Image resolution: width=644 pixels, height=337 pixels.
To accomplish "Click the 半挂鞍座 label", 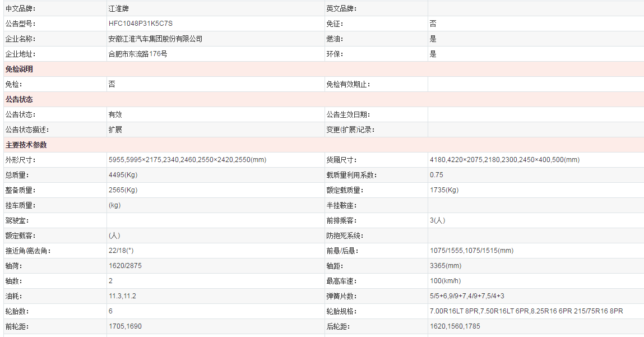I will coord(341,205).
